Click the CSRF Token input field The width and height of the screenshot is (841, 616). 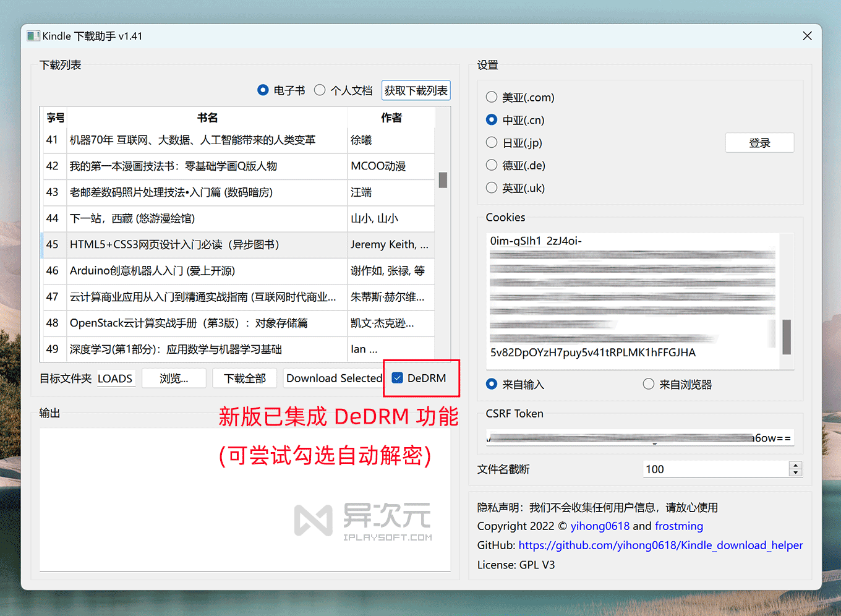coord(639,438)
